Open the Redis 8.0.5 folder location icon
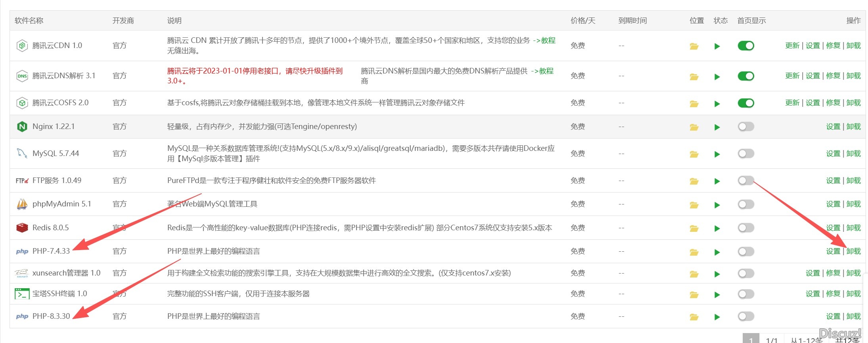868x343 pixels. (694, 228)
